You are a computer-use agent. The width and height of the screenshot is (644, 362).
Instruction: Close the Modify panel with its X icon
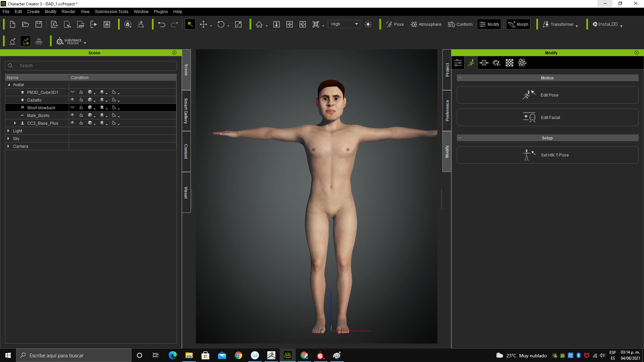pyautogui.click(x=637, y=53)
